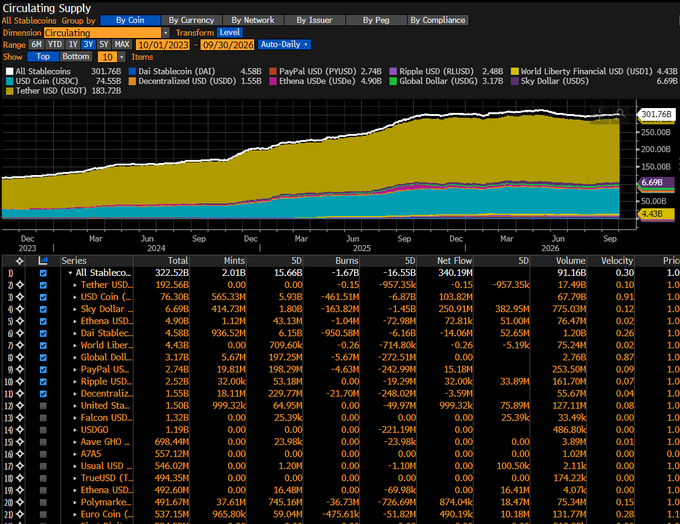
Task: Open the Dimension Circulating dropdown arrow
Action: coord(166,33)
